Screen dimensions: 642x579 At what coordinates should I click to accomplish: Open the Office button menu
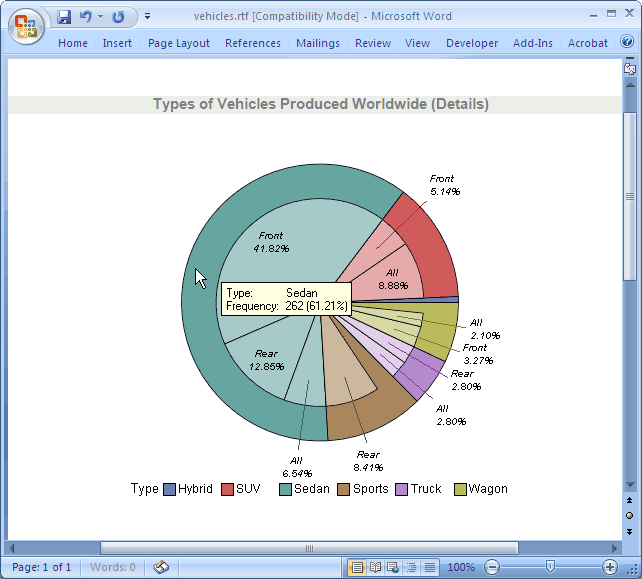(26, 25)
